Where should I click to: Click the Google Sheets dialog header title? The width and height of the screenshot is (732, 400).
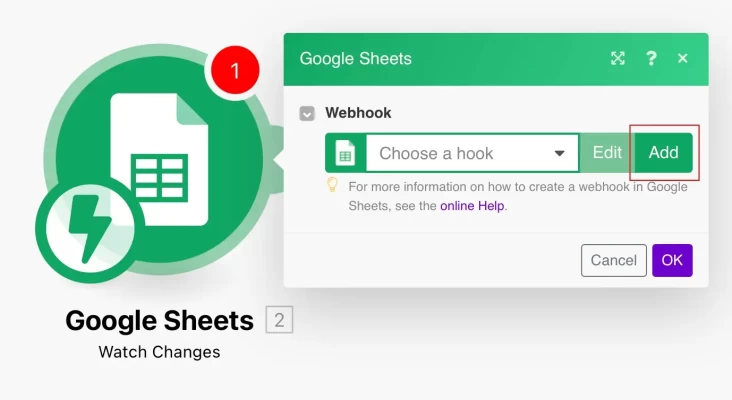[x=356, y=59]
